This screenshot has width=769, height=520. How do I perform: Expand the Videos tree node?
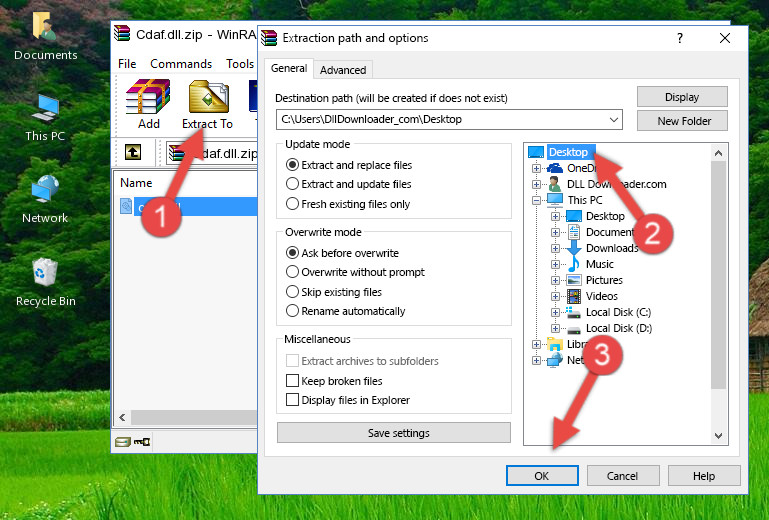(555, 296)
